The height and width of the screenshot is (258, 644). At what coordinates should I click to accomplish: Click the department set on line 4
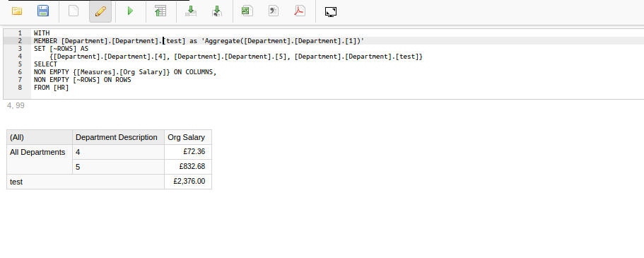pyautogui.click(x=235, y=57)
